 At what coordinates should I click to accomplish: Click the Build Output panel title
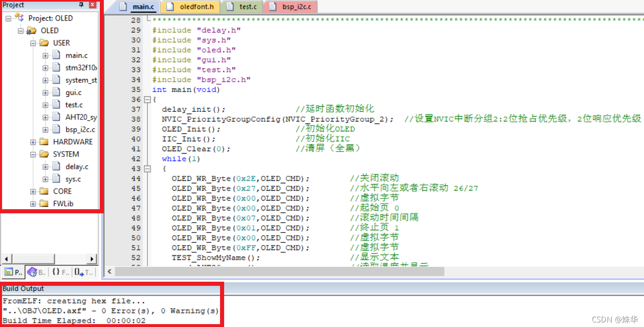(23, 289)
